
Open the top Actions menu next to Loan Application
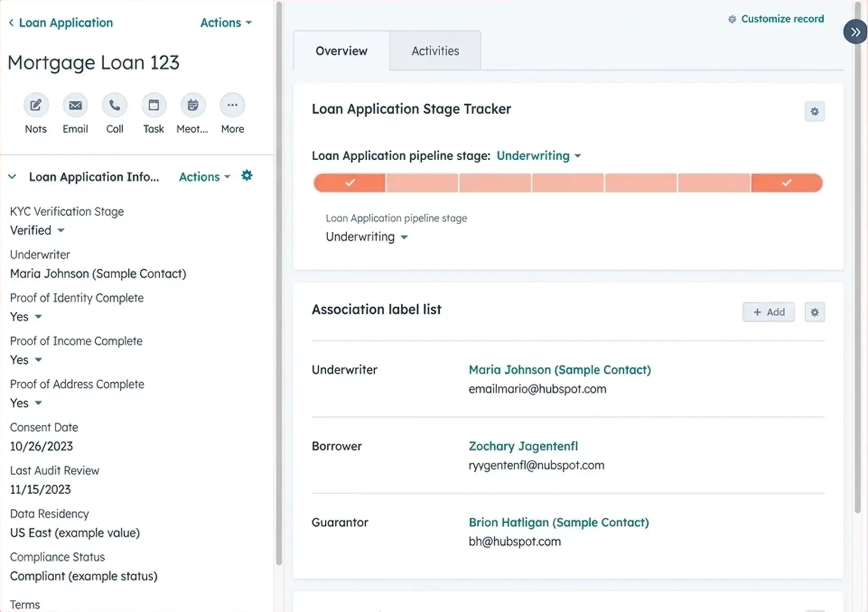tap(226, 23)
